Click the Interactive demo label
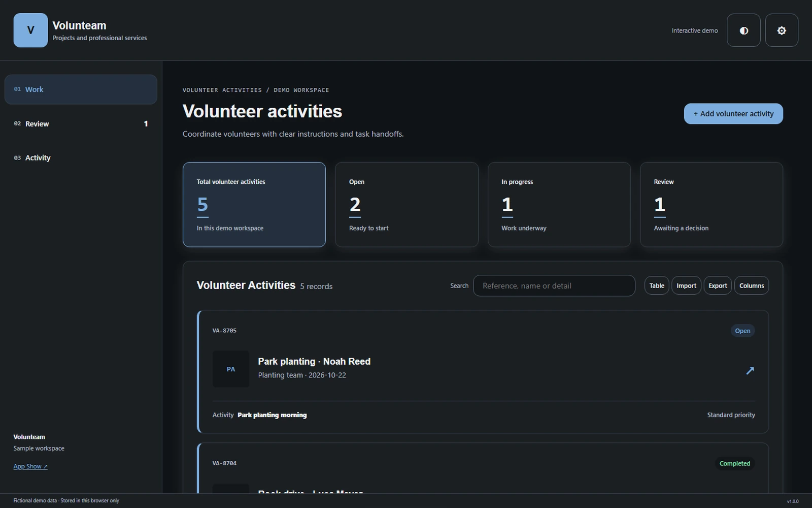This screenshot has width=812, height=508. coord(694,30)
